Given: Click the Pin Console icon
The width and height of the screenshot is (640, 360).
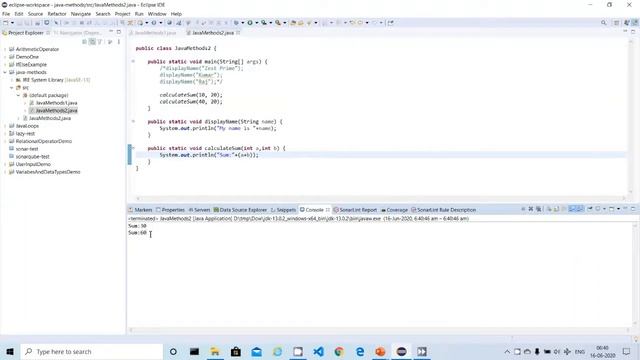Looking at the screenshot, I should [x=590, y=209].
